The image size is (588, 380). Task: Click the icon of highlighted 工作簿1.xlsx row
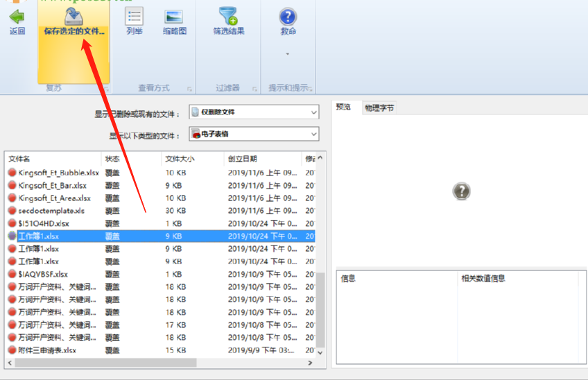(12, 236)
